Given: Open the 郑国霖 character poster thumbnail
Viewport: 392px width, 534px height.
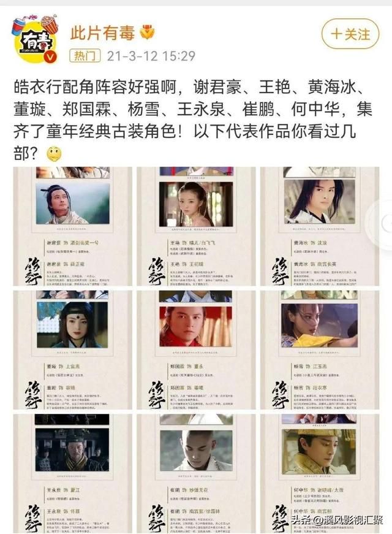Looking at the screenshot, I should pyautogui.click(x=196, y=349).
